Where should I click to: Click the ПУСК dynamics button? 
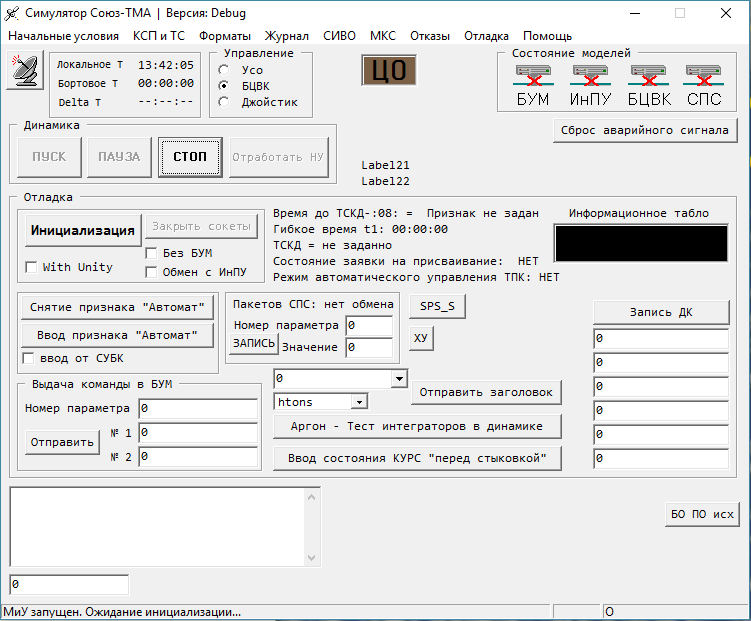tap(49, 157)
